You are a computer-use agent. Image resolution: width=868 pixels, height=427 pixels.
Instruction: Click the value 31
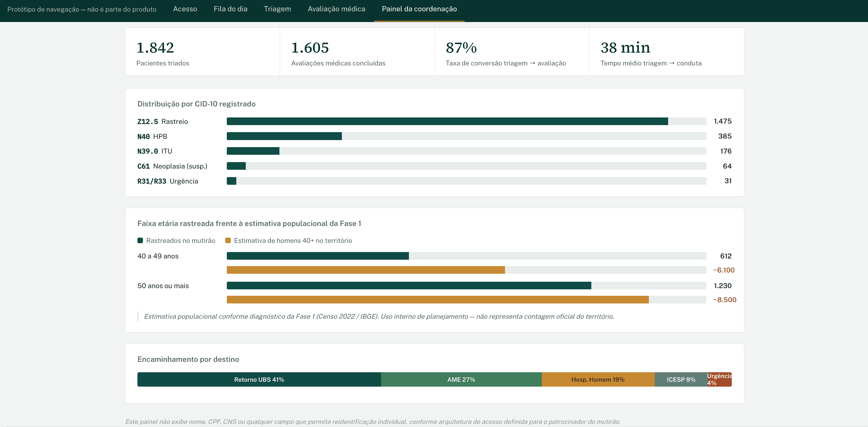coord(728,181)
